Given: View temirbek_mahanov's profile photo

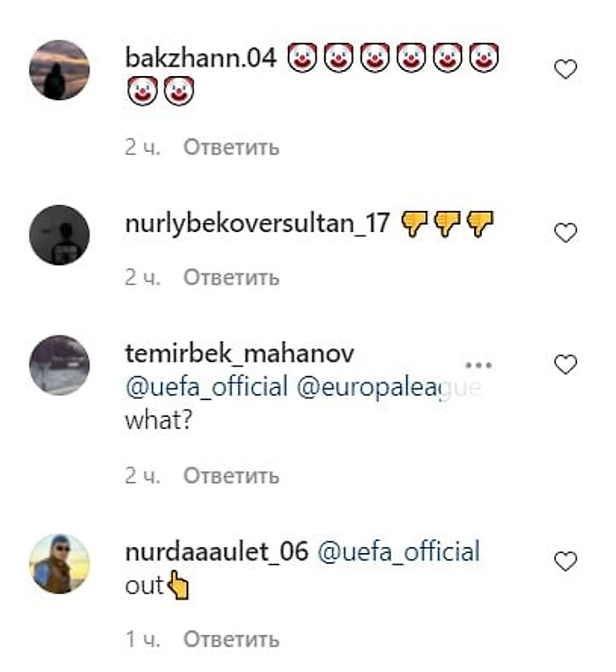Looking at the screenshot, I should 59,365.
